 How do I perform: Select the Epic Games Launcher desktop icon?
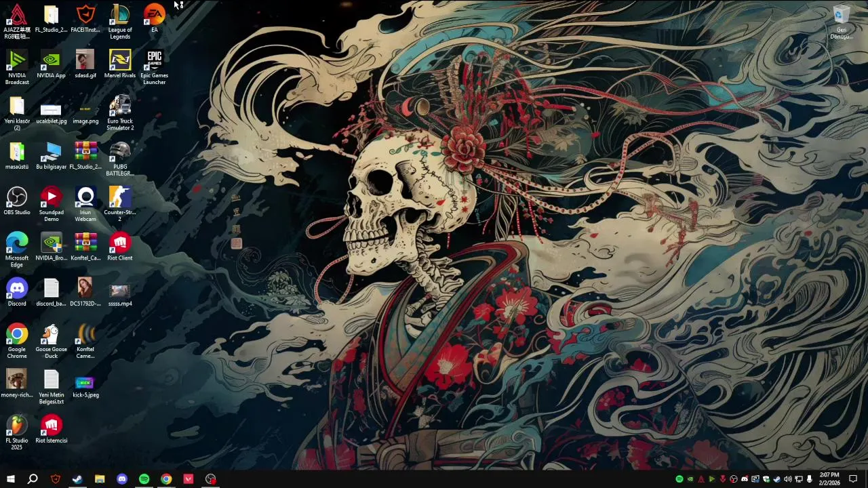pyautogui.click(x=154, y=66)
